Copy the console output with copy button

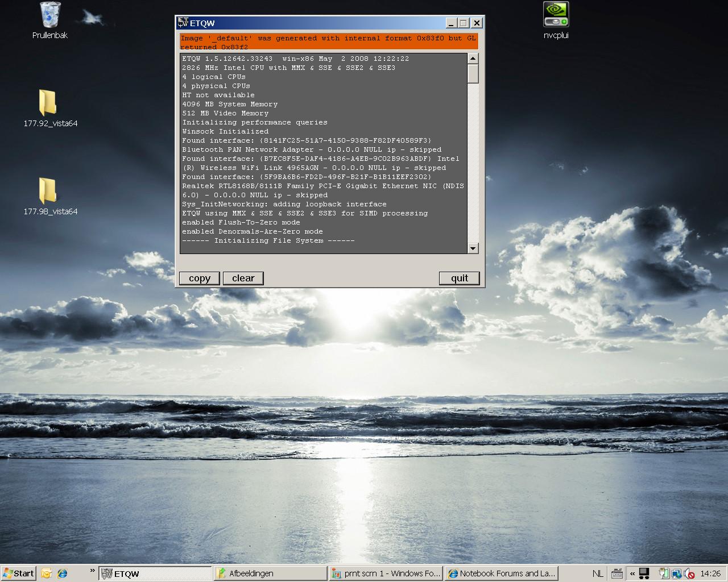click(x=199, y=278)
